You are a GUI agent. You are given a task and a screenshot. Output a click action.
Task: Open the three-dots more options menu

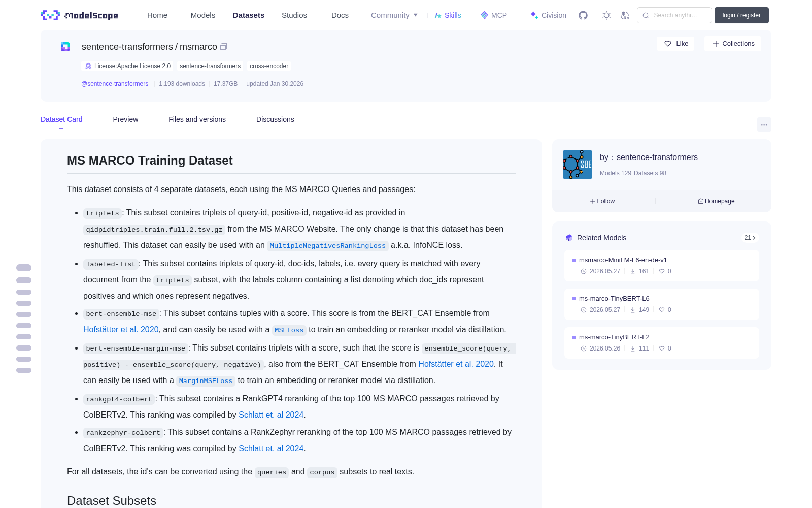point(764,124)
